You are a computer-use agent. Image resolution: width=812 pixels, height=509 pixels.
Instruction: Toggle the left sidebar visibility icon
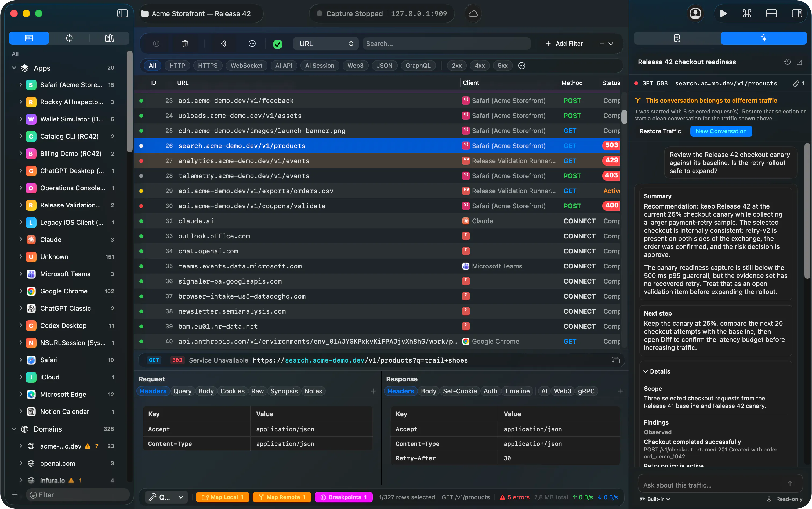tap(122, 13)
